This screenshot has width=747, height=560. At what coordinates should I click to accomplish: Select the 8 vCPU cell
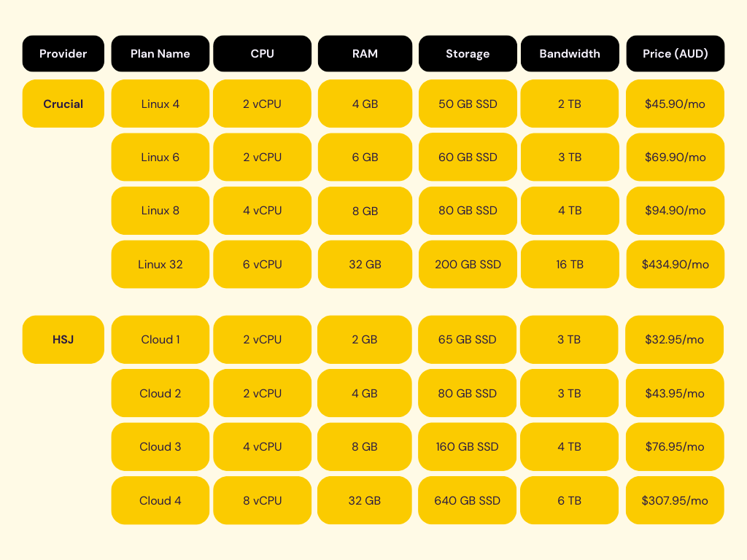point(262,500)
